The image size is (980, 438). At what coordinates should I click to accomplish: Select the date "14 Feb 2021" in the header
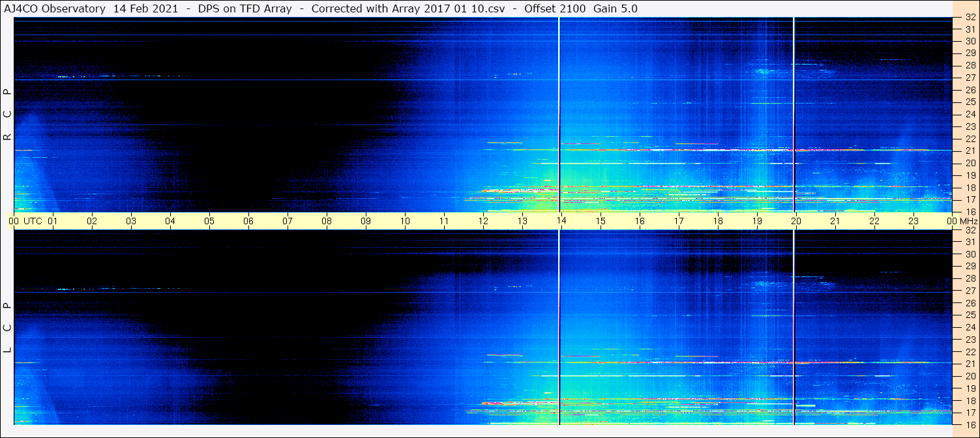pyautogui.click(x=145, y=8)
